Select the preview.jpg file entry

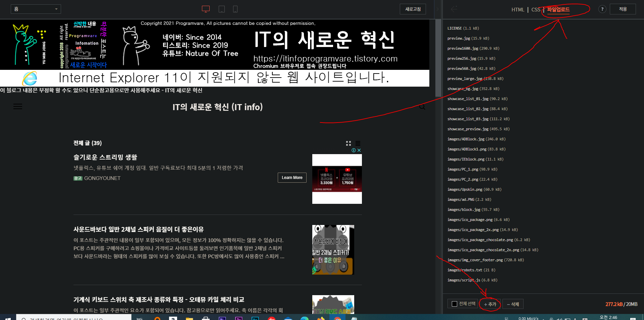tap(468, 38)
